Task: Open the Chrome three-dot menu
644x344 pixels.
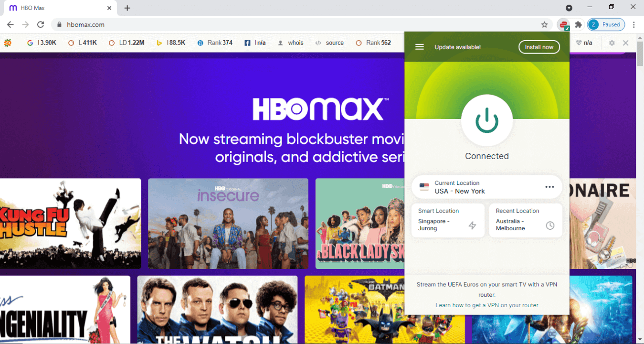Action: click(634, 24)
